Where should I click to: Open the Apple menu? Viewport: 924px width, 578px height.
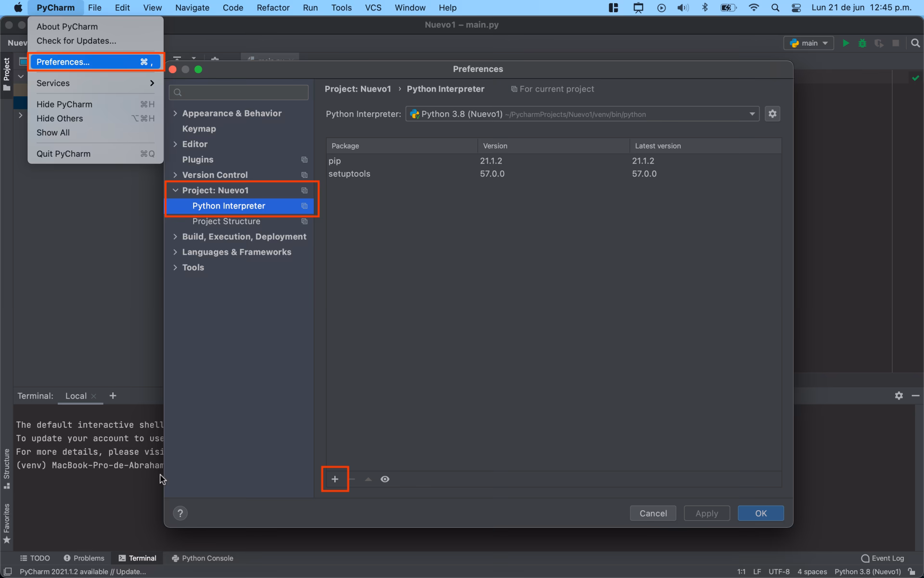pyautogui.click(x=18, y=8)
